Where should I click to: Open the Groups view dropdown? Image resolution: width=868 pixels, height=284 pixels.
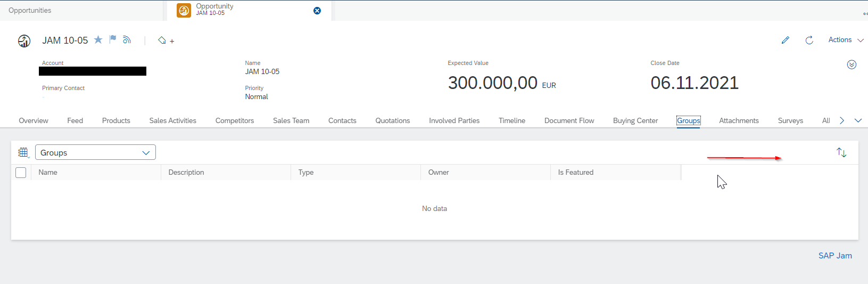95,152
